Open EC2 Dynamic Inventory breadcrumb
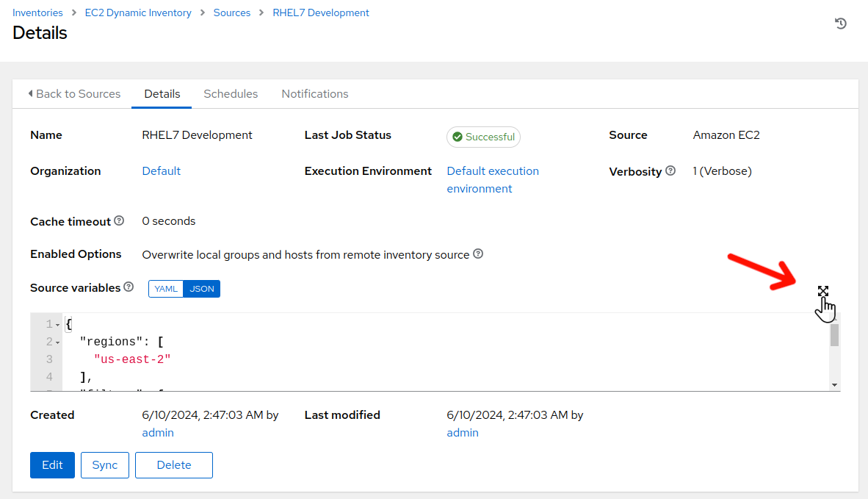The width and height of the screenshot is (868, 499). (x=138, y=12)
